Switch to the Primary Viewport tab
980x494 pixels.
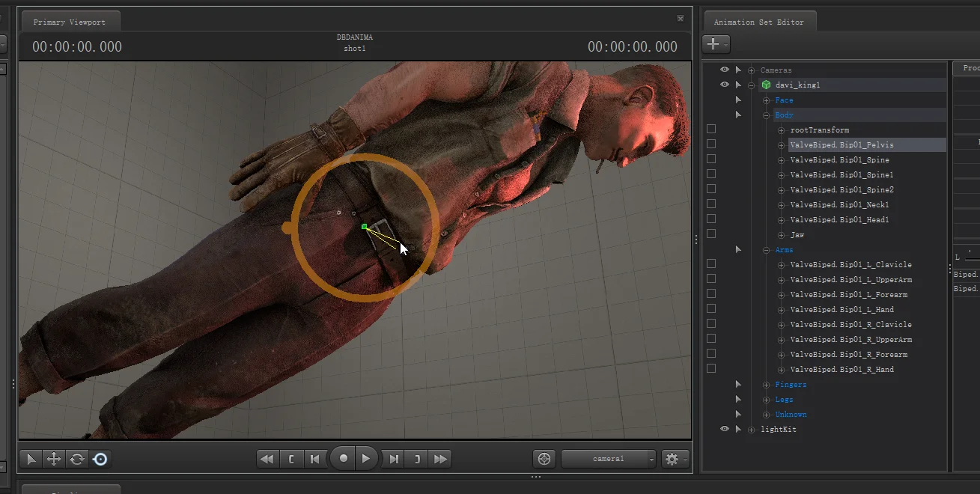tap(70, 22)
